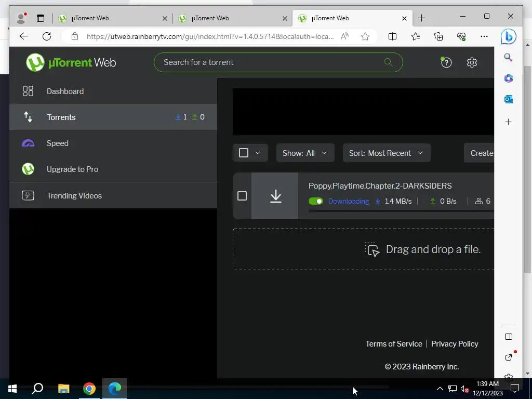Image resolution: width=532 pixels, height=399 pixels.
Task: Click the Drag and drop a file area
Action: [x=363, y=249]
